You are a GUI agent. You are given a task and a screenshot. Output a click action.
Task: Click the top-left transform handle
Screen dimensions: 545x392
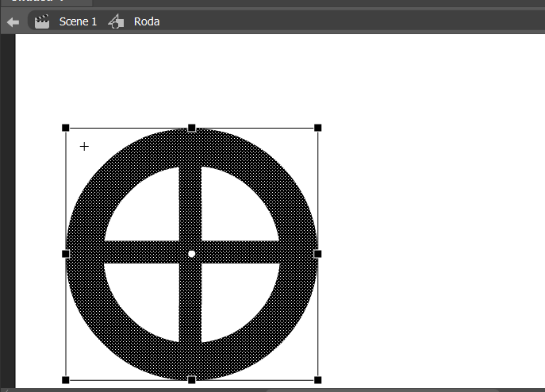pos(65,128)
